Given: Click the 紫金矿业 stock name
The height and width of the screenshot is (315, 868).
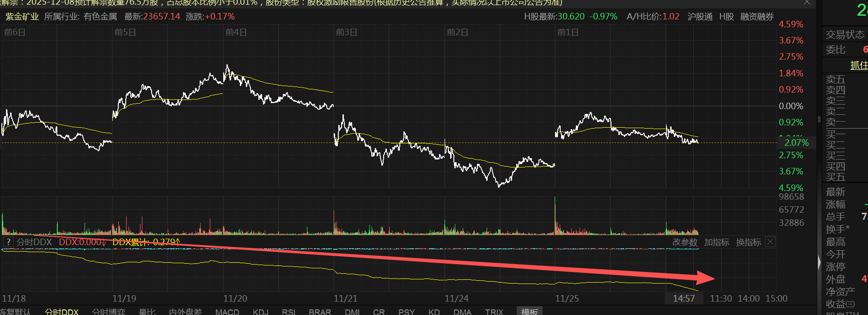Looking at the screenshot, I should (22, 17).
